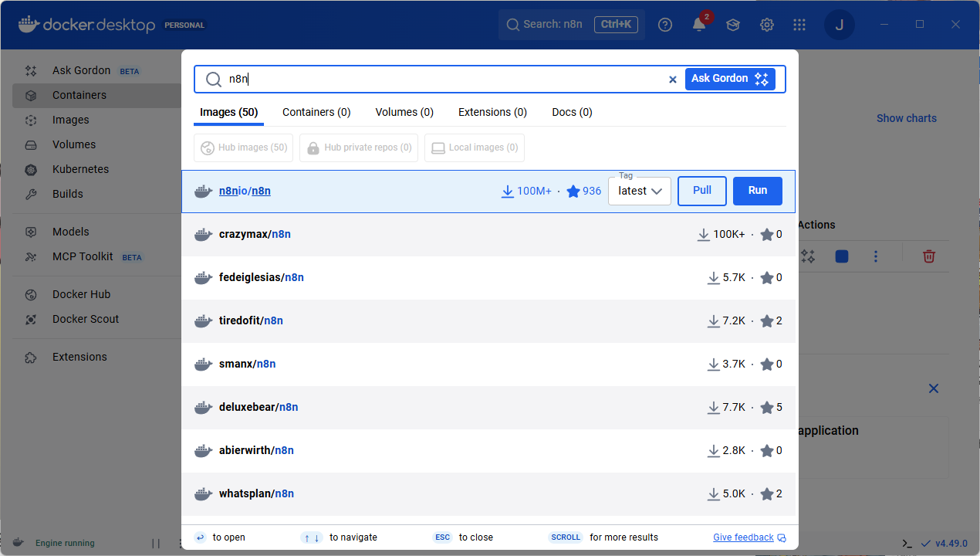Open Extensions in the sidebar
The image size is (980, 556).
coord(79,357)
